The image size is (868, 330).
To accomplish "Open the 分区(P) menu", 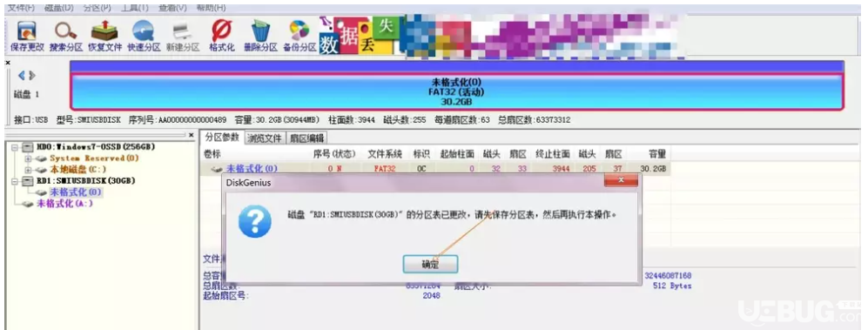I will click(x=97, y=8).
